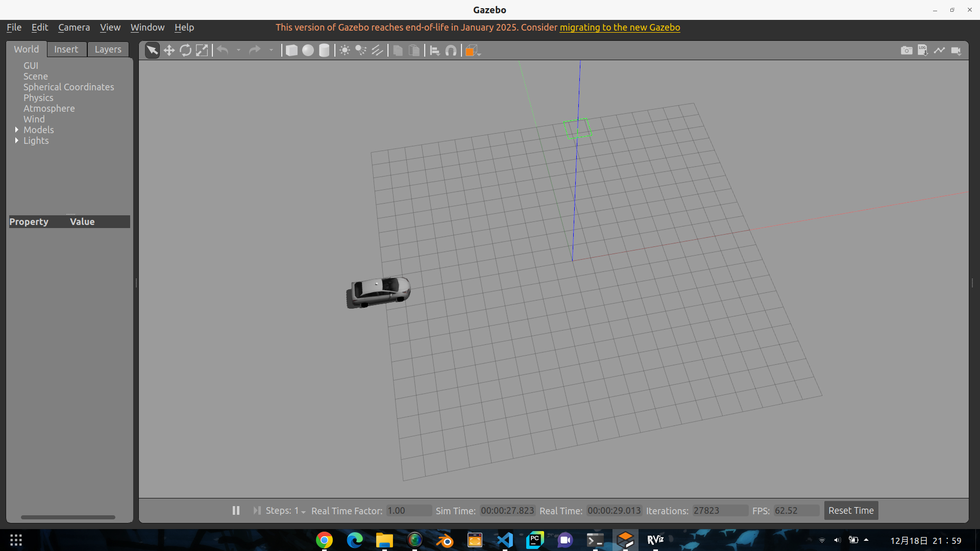Select the translate mode tool
Screen dimensions: 980x551
click(x=169, y=50)
